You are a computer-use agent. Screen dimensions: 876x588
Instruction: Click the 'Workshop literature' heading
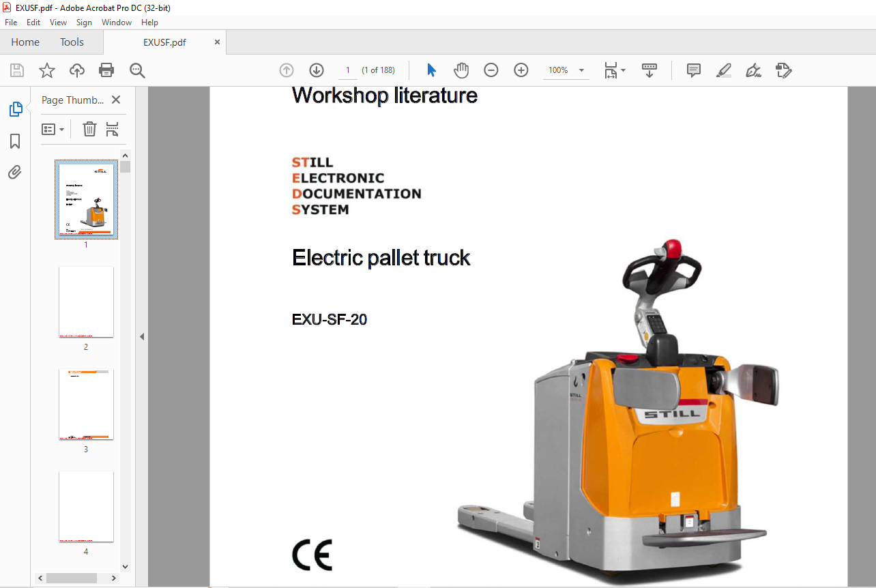click(385, 95)
